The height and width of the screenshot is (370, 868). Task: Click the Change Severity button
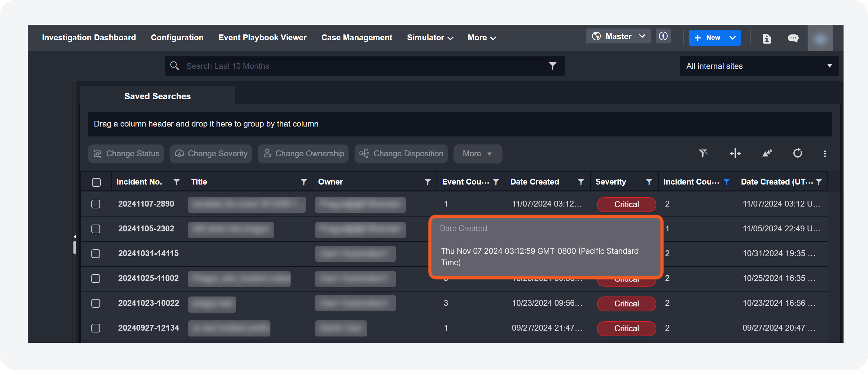click(211, 154)
